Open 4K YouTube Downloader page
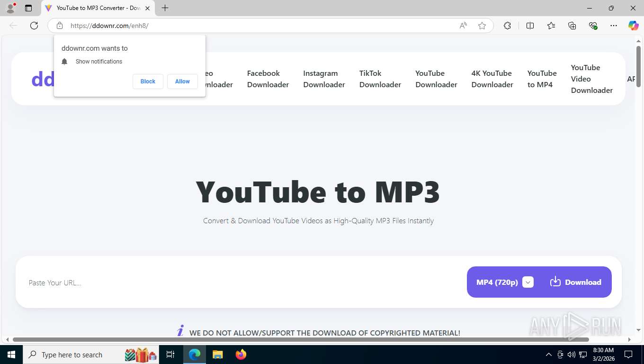644x364 pixels. pyautogui.click(x=492, y=79)
